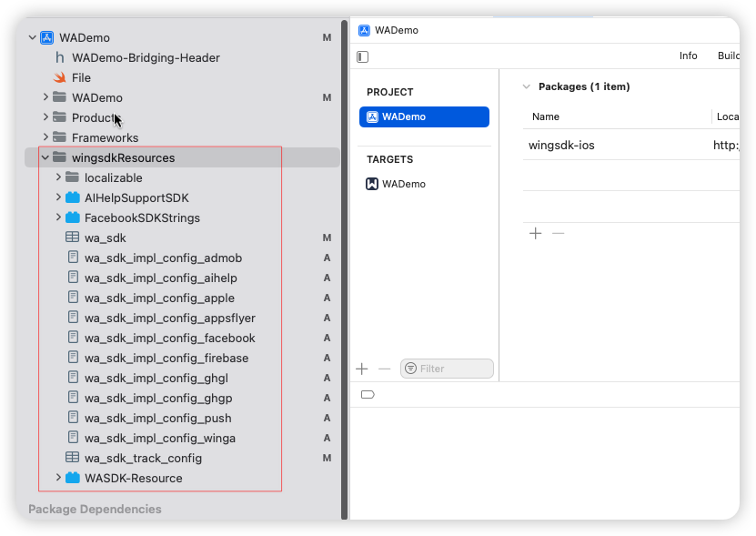The image size is (756, 536).
Task: Click the WADemo target app icon
Action: point(372,184)
